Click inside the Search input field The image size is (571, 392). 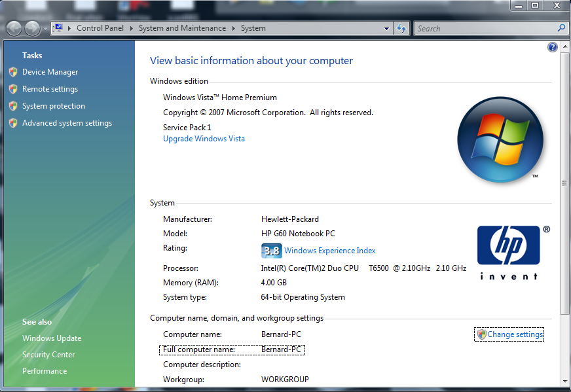click(x=485, y=28)
